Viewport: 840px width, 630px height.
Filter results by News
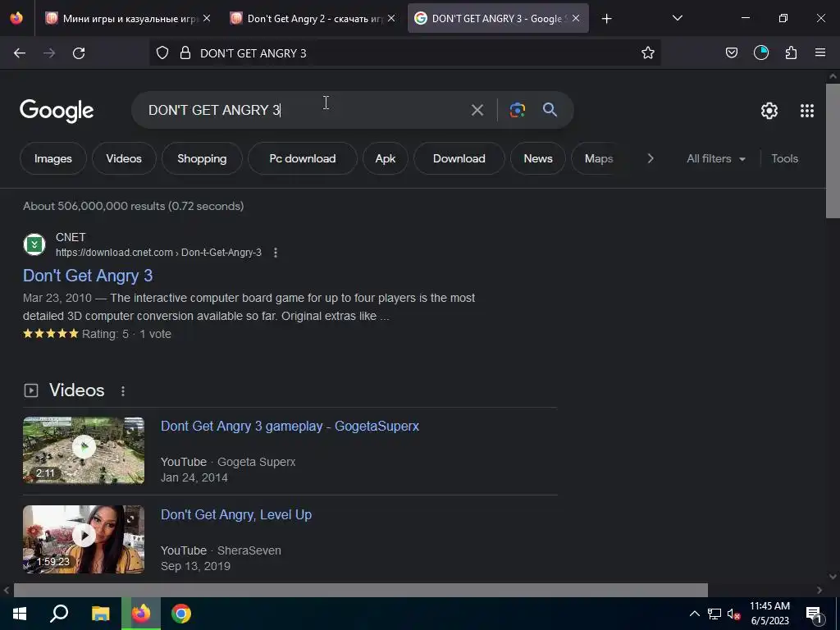pos(538,158)
